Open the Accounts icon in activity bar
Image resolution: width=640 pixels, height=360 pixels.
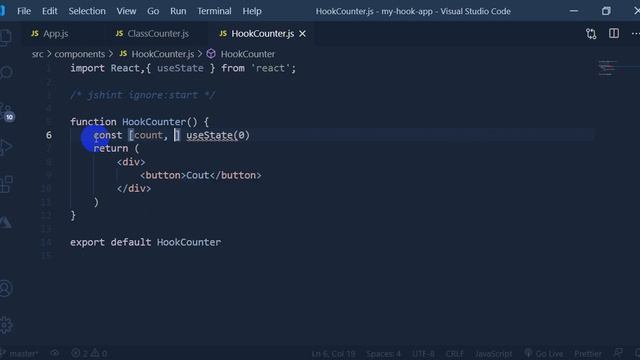point(6,288)
